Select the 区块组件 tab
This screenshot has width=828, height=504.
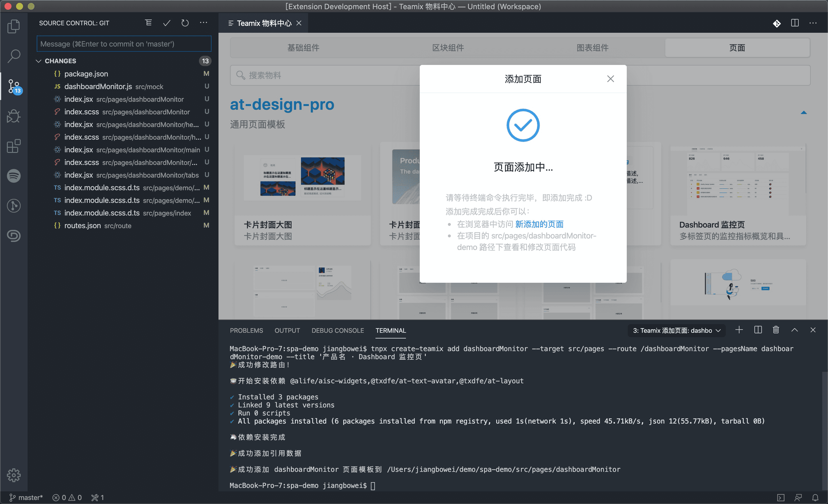(x=448, y=48)
